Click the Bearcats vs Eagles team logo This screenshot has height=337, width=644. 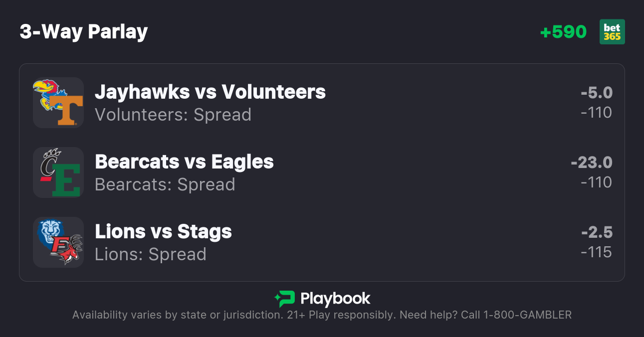click(x=58, y=172)
